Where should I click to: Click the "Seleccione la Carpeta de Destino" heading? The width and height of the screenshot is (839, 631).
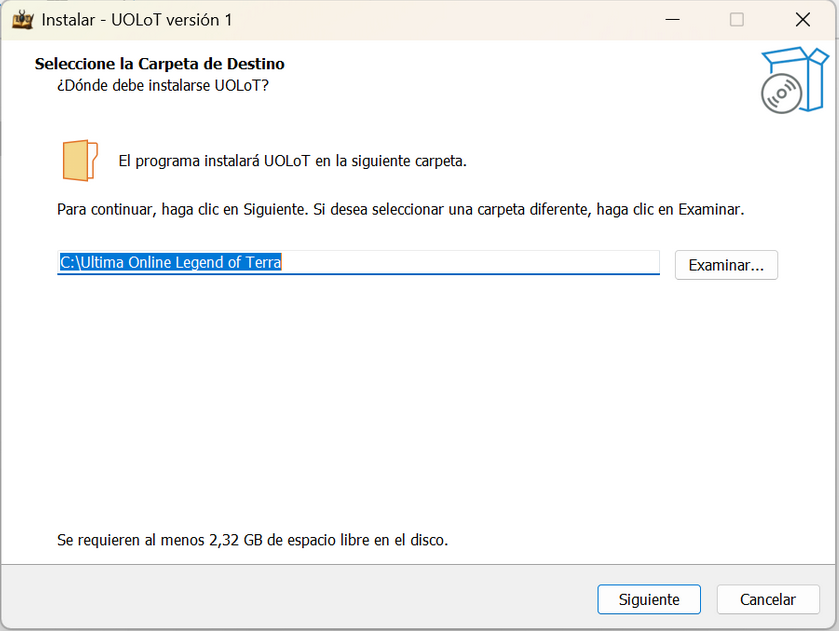(x=160, y=64)
